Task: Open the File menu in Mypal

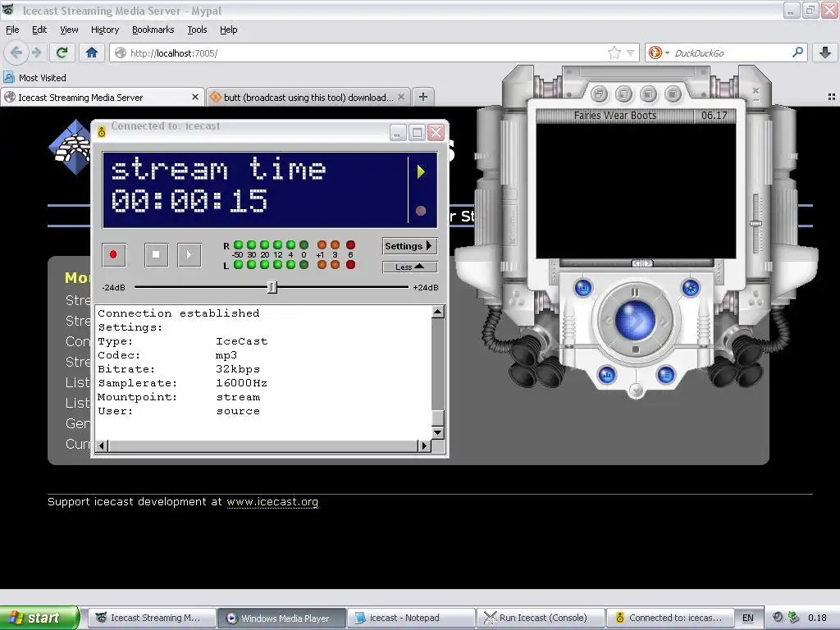Action: 12,30
